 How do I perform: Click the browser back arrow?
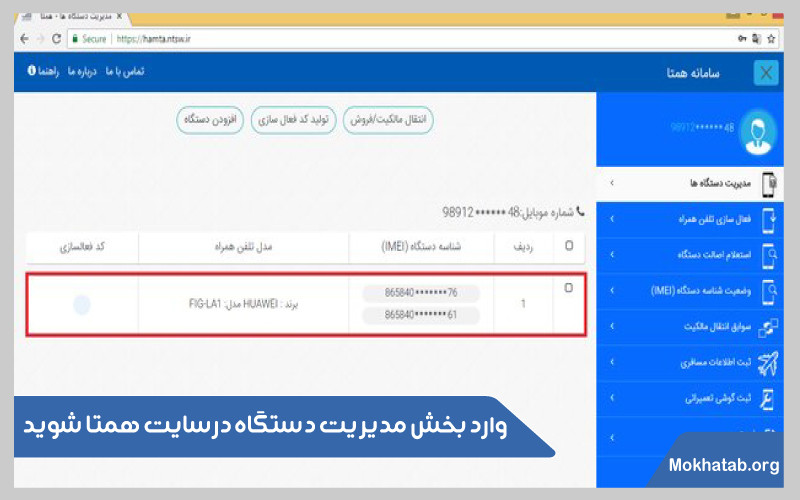pos(24,39)
